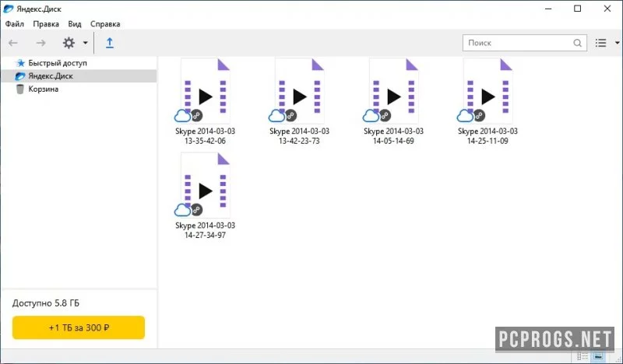623x364 pixels.
Task: Click cloud icon on file 14-27-34-97
Action: 182,210
